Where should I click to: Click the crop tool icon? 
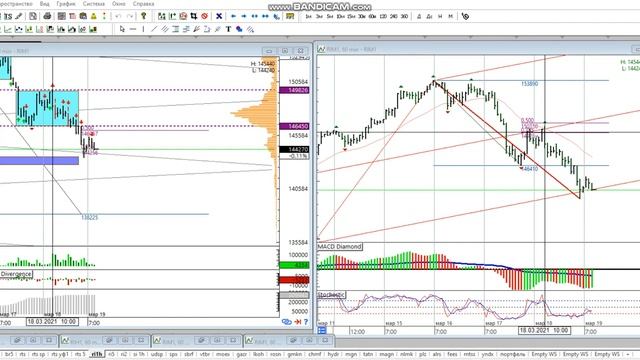tap(194, 16)
